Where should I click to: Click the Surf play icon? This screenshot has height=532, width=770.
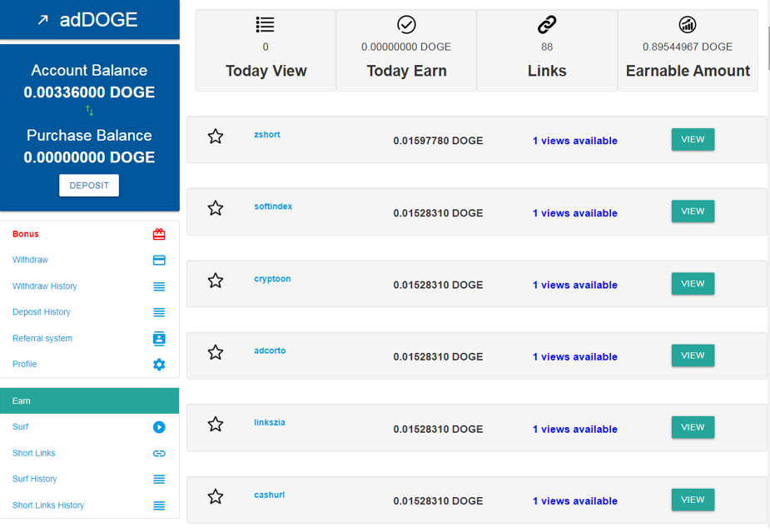[159, 427]
